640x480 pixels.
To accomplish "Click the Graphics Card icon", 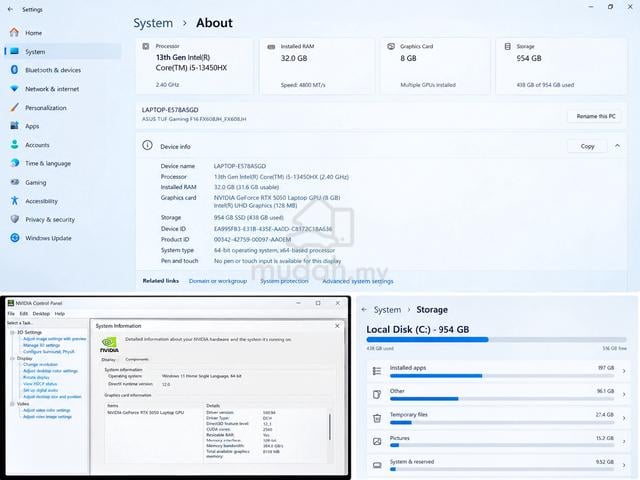I will point(391,46).
